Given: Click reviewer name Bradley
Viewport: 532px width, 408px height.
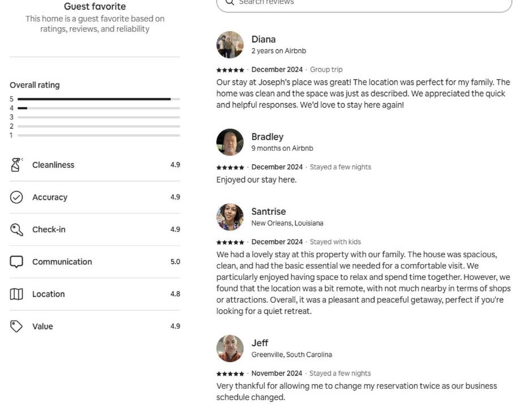Looking at the screenshot, I should pyautogui.click(x=267, y=137).
